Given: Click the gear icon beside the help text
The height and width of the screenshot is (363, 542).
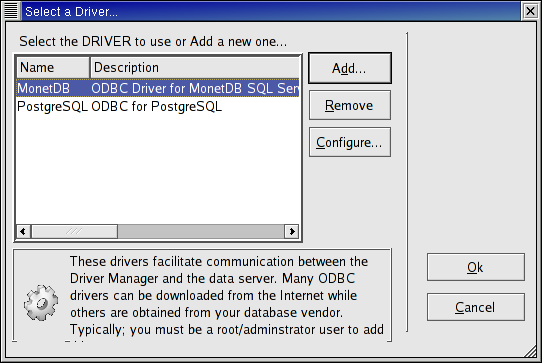Looking at the screenshot, I should (x=41, y=303).
